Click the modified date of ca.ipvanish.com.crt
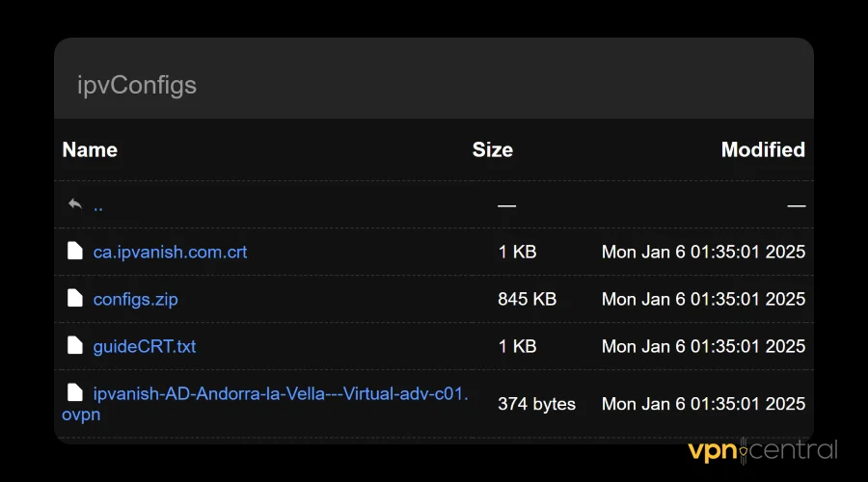The image size is (868, 482). tap(703, 252)
